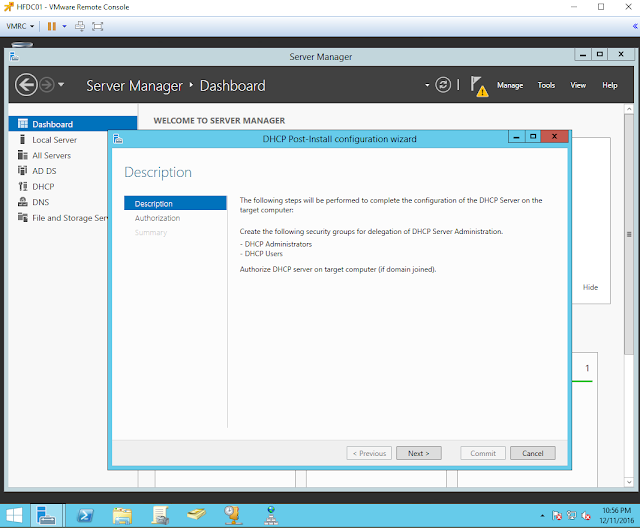The height and width of the screenshot is (528, 640).
Task: Open the notifications flag with warning
Action: [x=479, y=86]
